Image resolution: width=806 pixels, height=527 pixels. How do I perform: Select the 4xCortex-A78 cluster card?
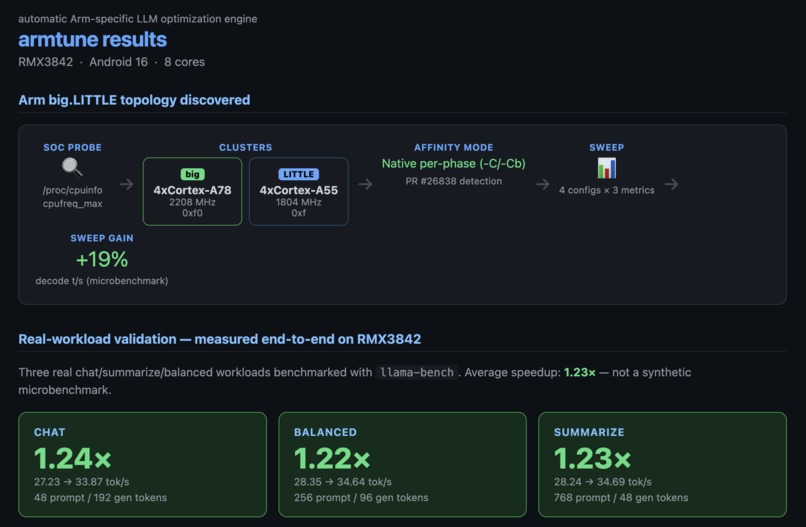pos(192,191)
